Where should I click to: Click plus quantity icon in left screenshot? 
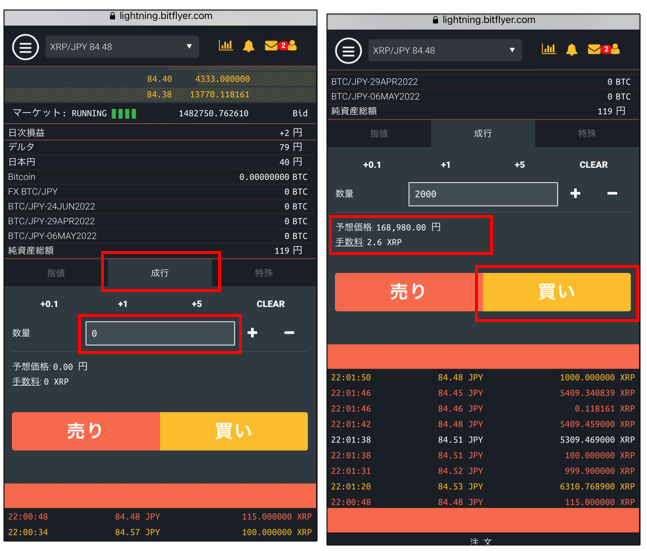click(x=253, y=333)
